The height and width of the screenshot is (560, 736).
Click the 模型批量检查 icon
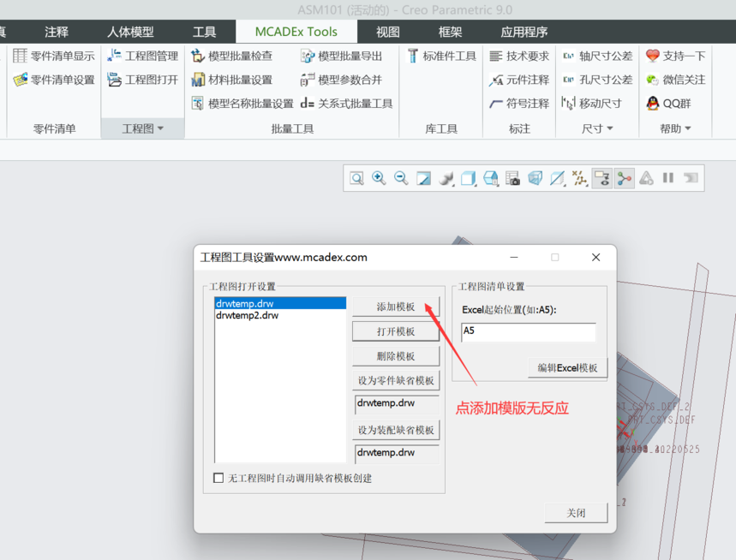pyautogui.click(x=198, y=56)
